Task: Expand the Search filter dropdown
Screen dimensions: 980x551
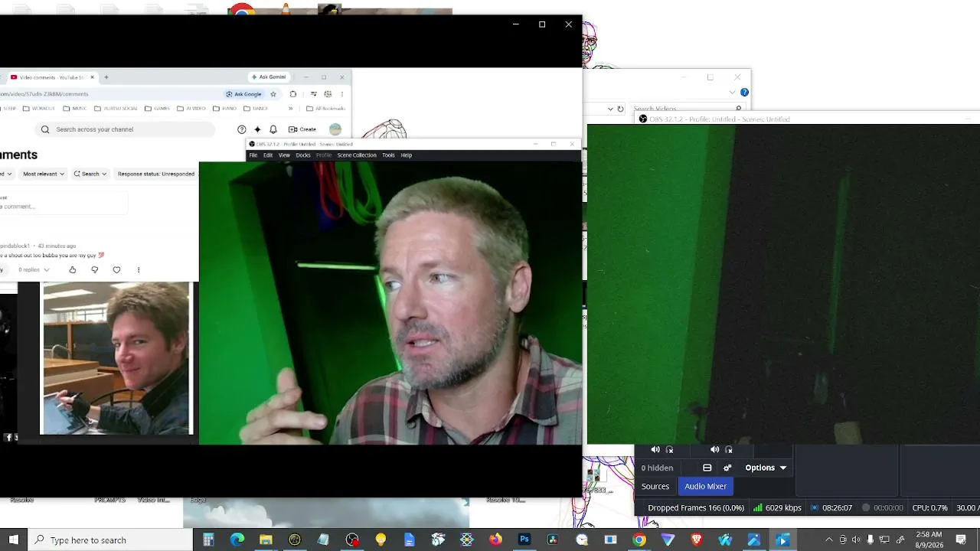Action: point(90,174)
